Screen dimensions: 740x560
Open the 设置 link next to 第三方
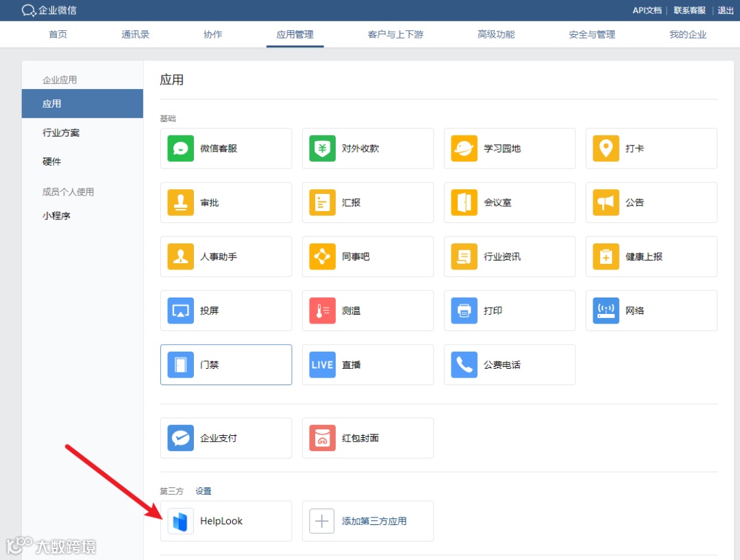click(x=203, y=491)
